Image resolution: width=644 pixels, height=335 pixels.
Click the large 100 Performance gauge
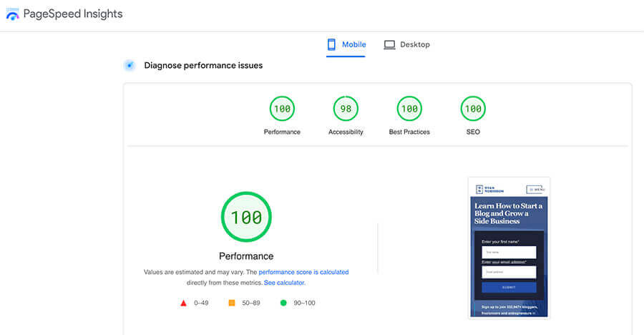(x=246, y=217)
